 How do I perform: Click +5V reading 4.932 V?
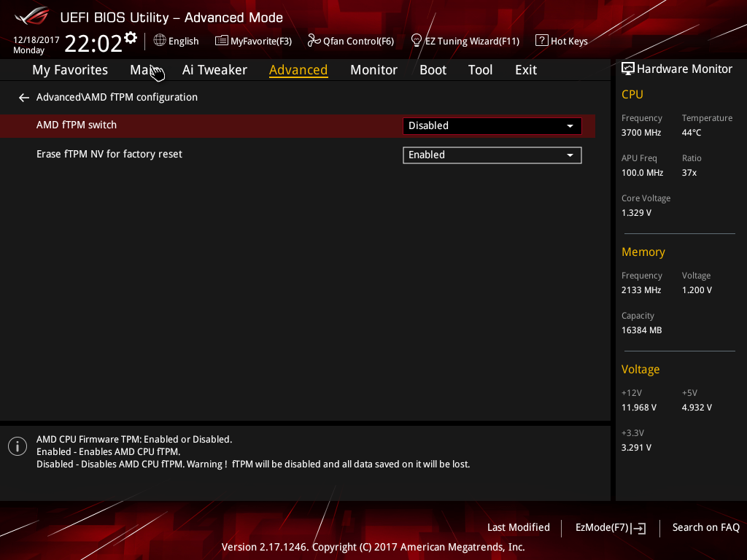[x=697, y=407]
